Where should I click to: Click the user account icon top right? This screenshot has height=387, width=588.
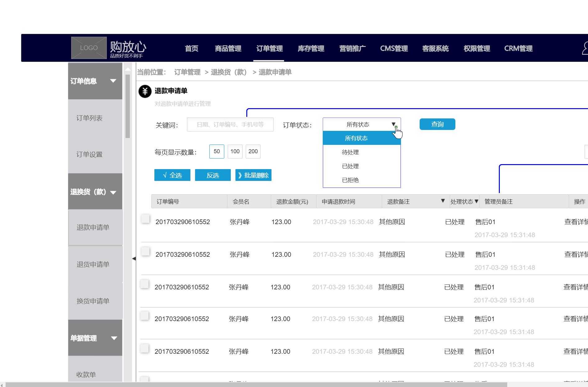(x=585, y=48)
